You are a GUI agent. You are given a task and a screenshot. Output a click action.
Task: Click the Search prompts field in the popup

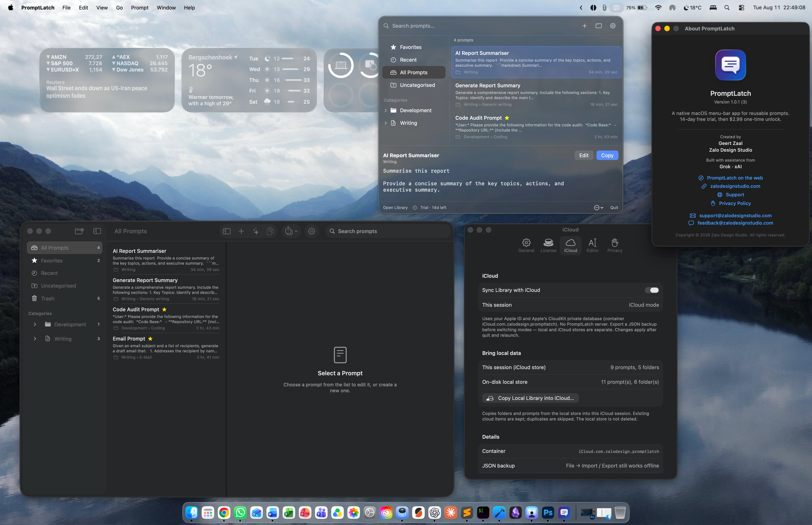coord(480,26)
